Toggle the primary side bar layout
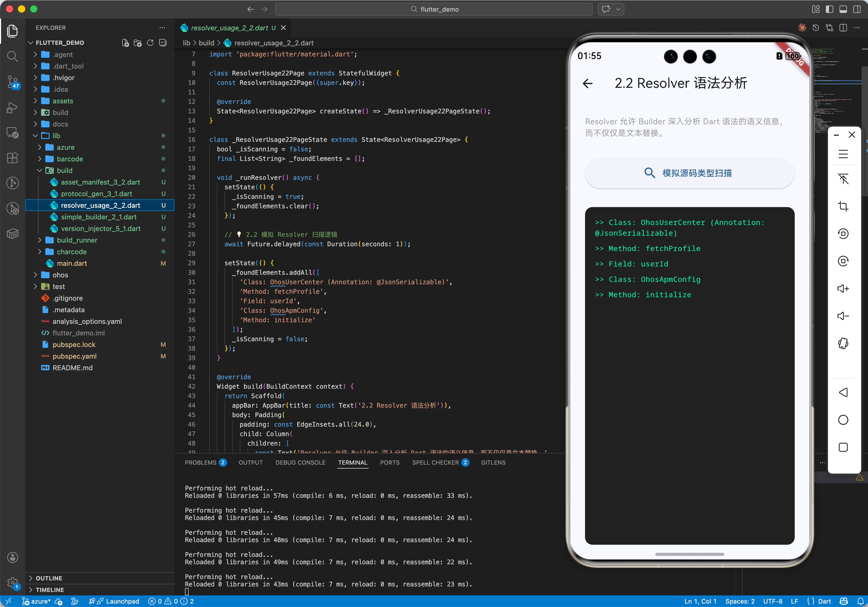The width and height of the screenshot is (868, 607). click(x=830, y=9)
